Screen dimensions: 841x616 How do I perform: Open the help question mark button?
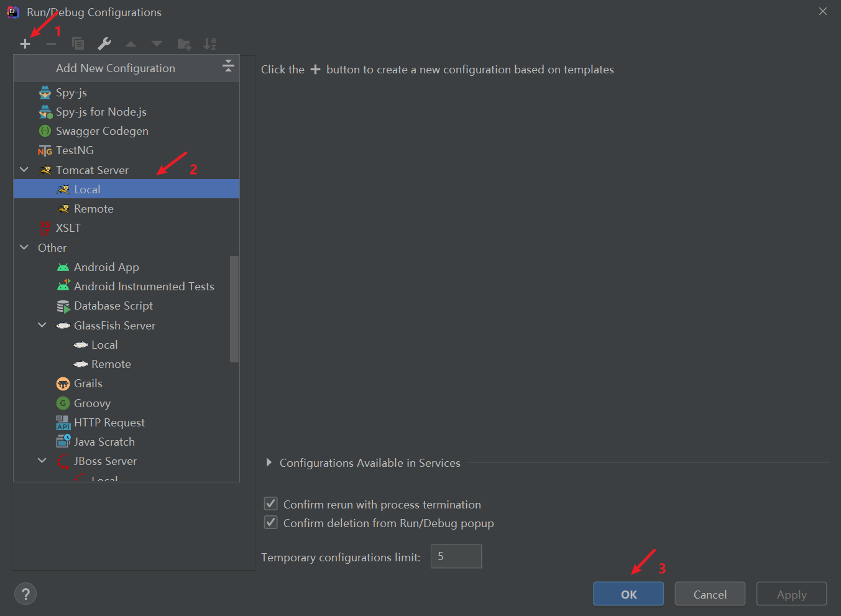pyautogui.click(x=25, y=594)
